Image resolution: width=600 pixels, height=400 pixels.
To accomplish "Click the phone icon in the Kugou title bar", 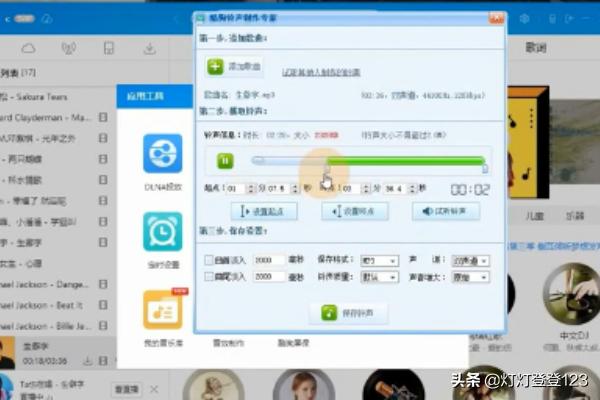I will coord(552,18).
